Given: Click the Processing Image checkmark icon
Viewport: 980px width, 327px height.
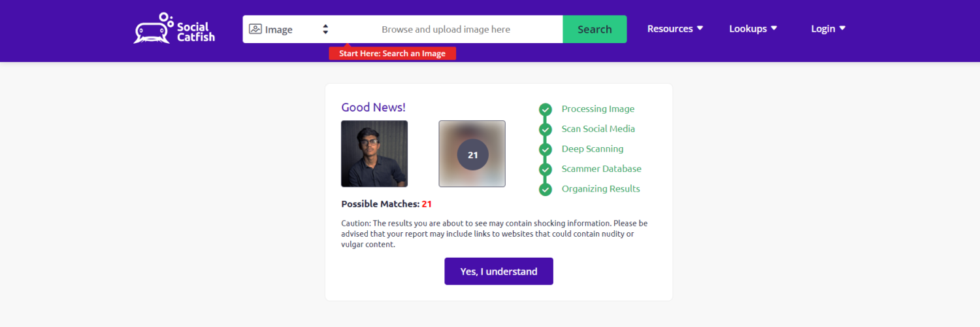Looking at the screenshot, I should point(545,109).
